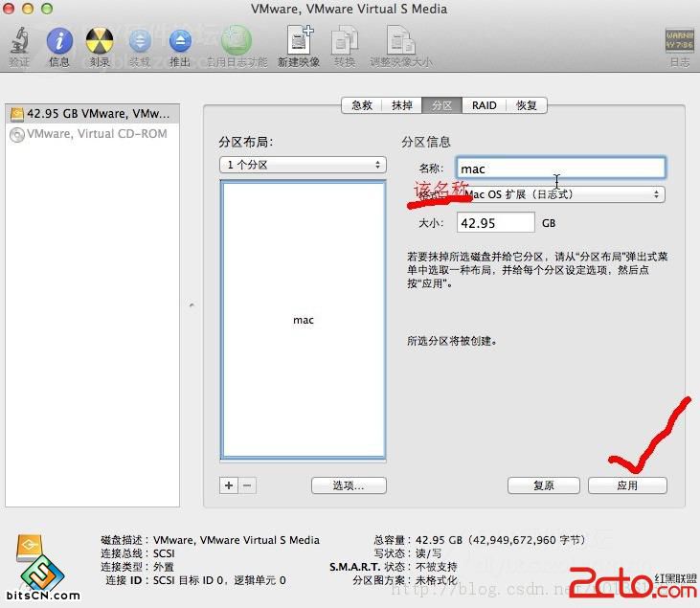
Task: Click the size field showing 42.95
Action: click(x=495, y=223)
